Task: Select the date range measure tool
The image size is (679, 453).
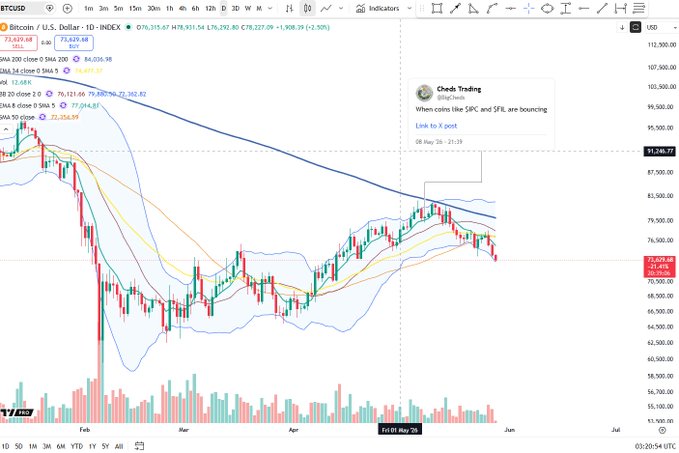Action: pos(621,8)
